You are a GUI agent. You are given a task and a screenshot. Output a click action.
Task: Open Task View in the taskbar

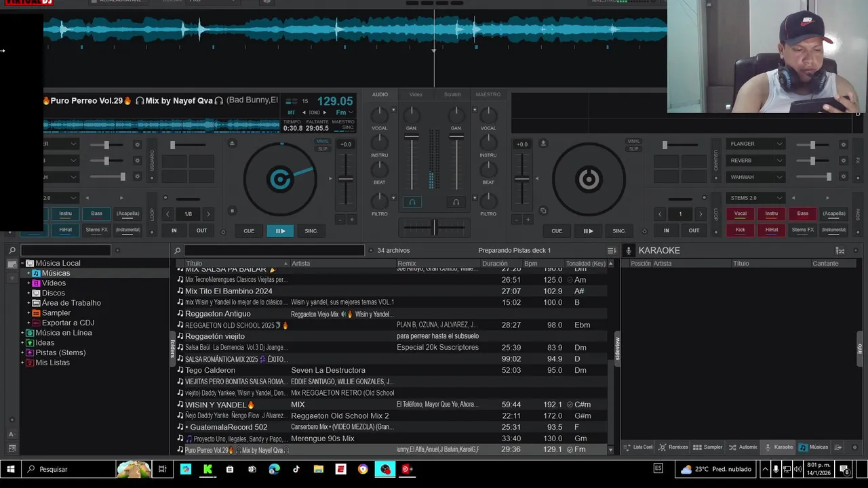[x=163, y=469]
